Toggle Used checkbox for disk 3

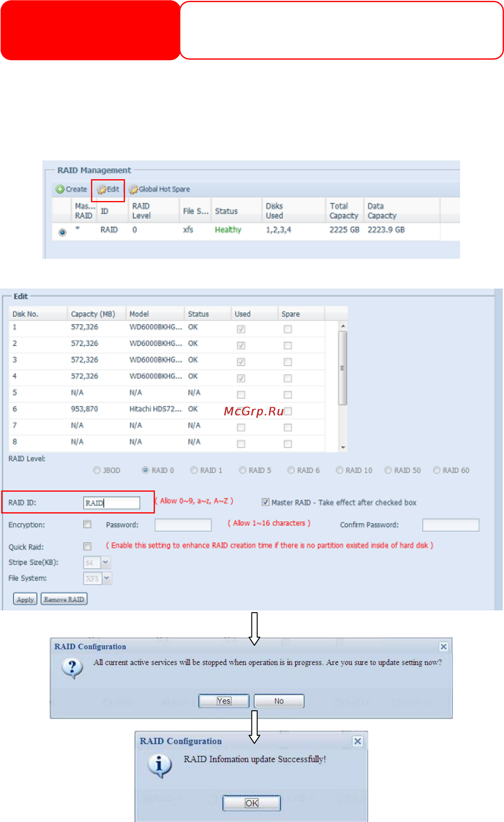click(x=241, y=361)
